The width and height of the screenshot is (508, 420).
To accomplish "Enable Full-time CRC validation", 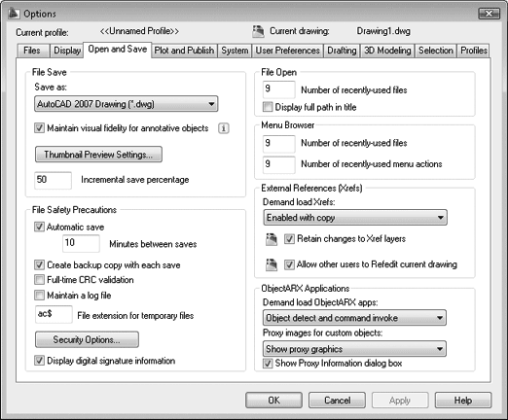I will 39,279.
